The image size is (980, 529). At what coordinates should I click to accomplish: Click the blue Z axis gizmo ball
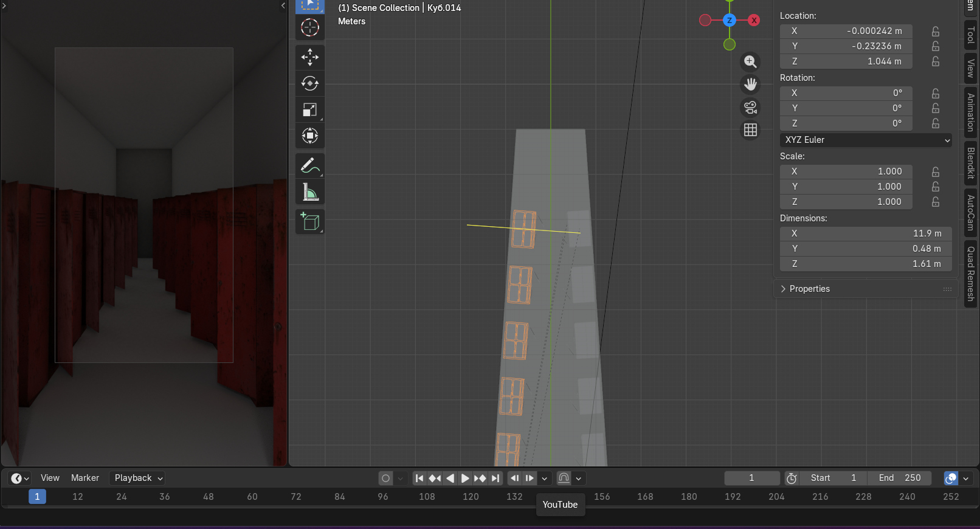click(730, 20)
